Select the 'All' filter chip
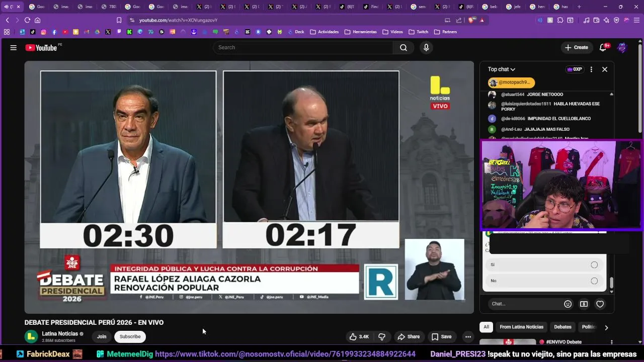 pyautogui.click(x=486, y=327)
